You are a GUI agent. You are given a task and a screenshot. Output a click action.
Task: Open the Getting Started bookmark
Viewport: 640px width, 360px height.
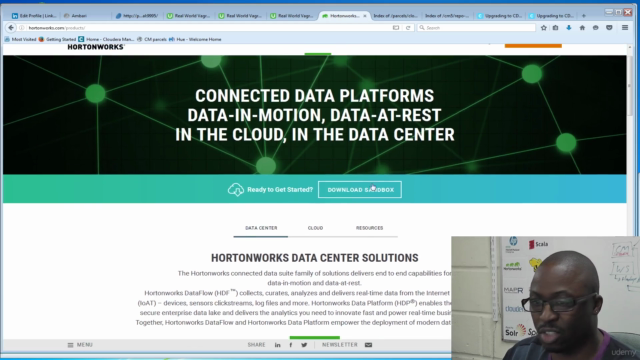tap(57, 39)
